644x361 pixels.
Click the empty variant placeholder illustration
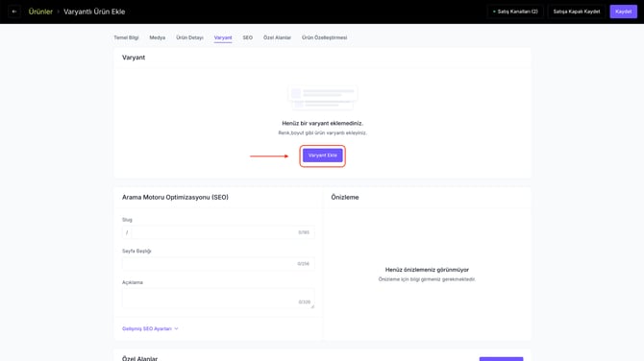pyautogui.click(x=322, y=98)
